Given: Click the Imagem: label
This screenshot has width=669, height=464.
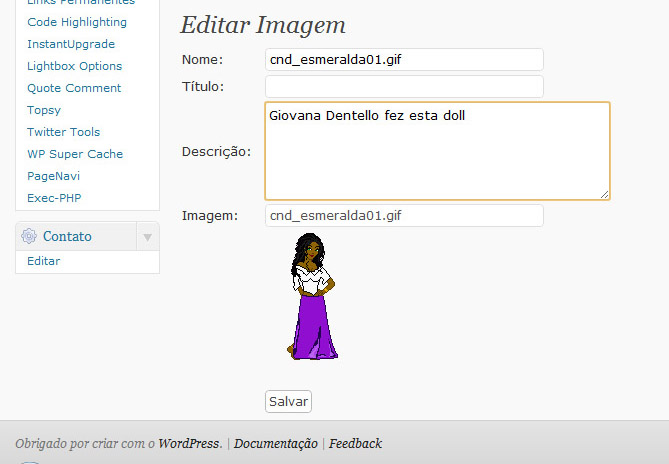Looking at the screenshot, I should pos(210,216).
